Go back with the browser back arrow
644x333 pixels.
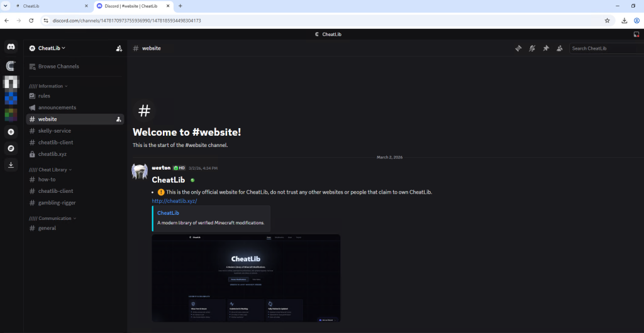click(6, 21)
